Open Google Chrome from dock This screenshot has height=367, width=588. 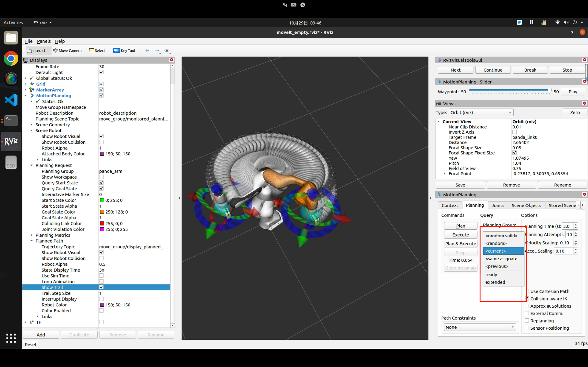tap(11, 58)
